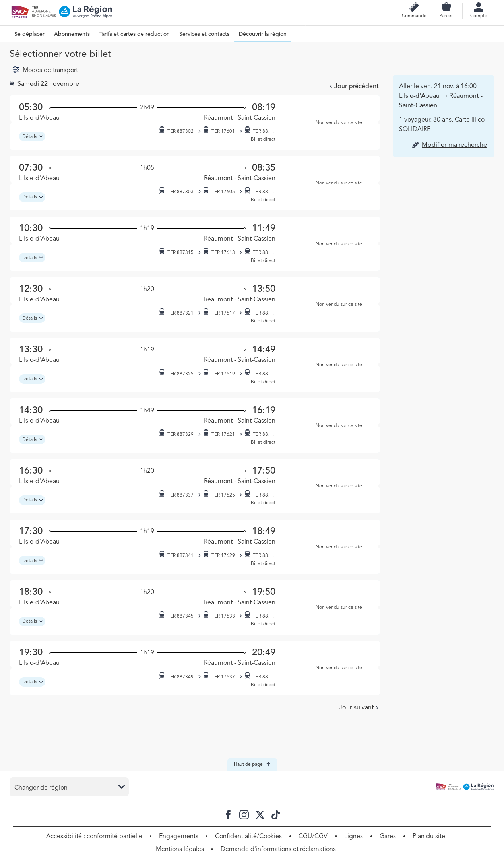Click Modifier ma recherche link
504x868 pixels.
point(454,145)
